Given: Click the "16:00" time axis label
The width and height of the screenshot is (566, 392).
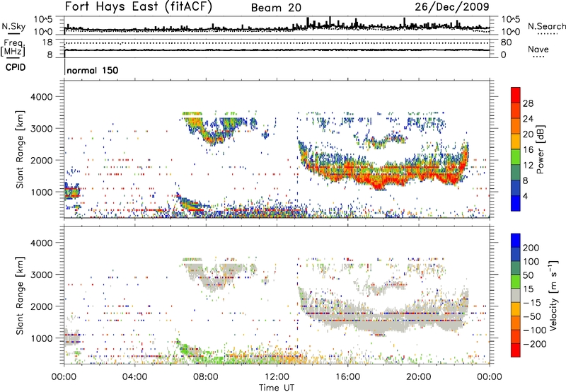Looking at the screenshot, I should click(347, 377).
